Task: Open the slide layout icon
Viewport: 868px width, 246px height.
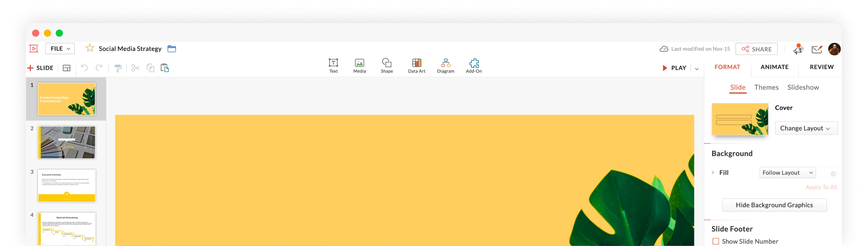Action: [67, 68]
